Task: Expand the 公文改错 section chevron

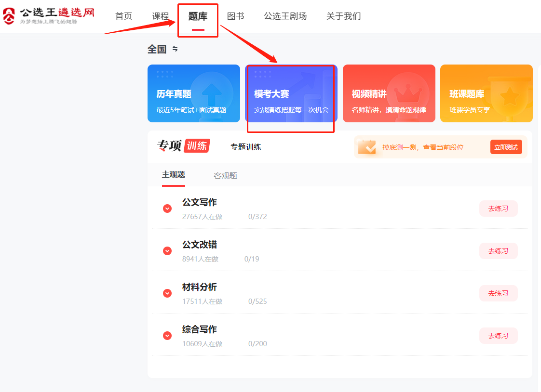Action: coord(167,251)
